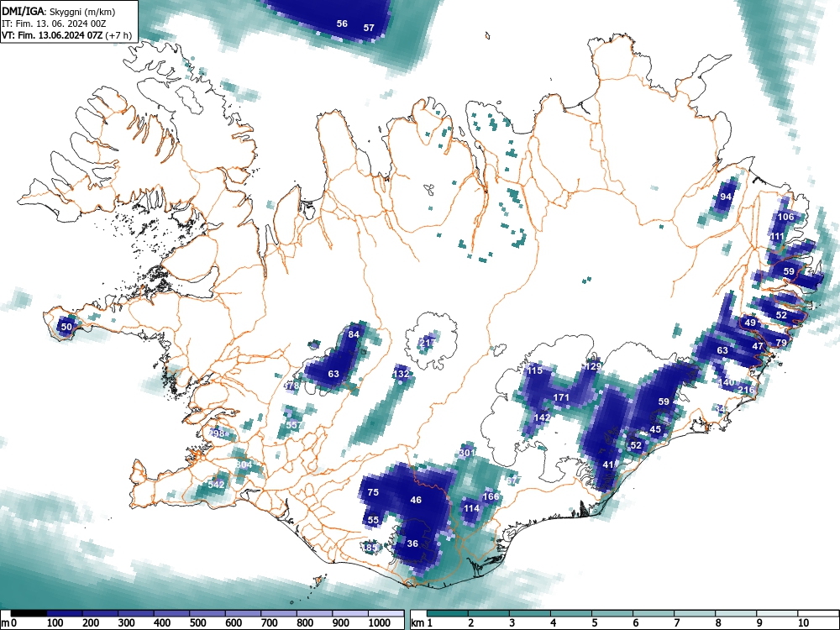Click the visibility value 34
This screenshot has height=630, width=840.
[721, 409]
